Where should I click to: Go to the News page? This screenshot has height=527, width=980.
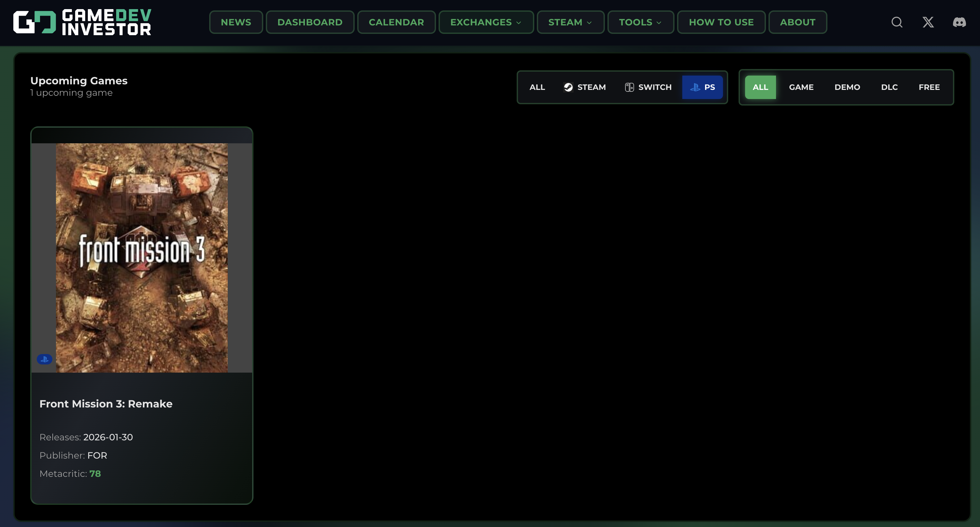[x=236, y=22]
